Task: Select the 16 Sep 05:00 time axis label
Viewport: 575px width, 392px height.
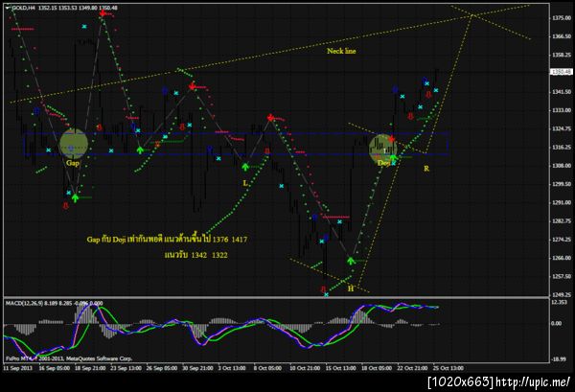Action: [55, 368]
